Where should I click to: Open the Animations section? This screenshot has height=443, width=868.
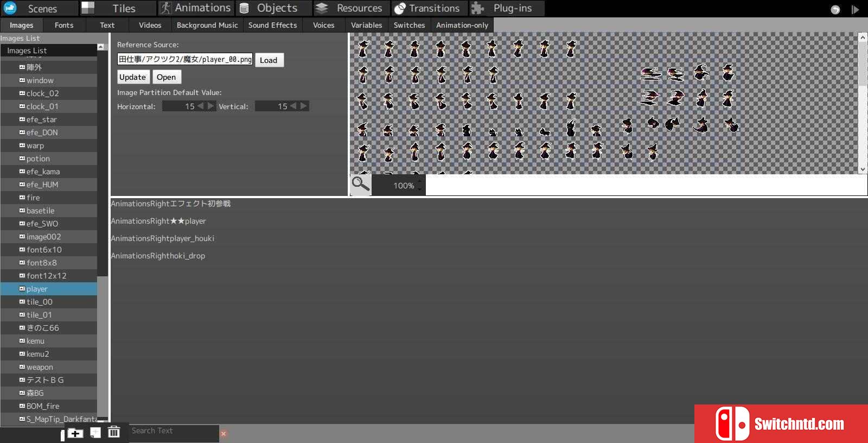[x=196, y=8]
